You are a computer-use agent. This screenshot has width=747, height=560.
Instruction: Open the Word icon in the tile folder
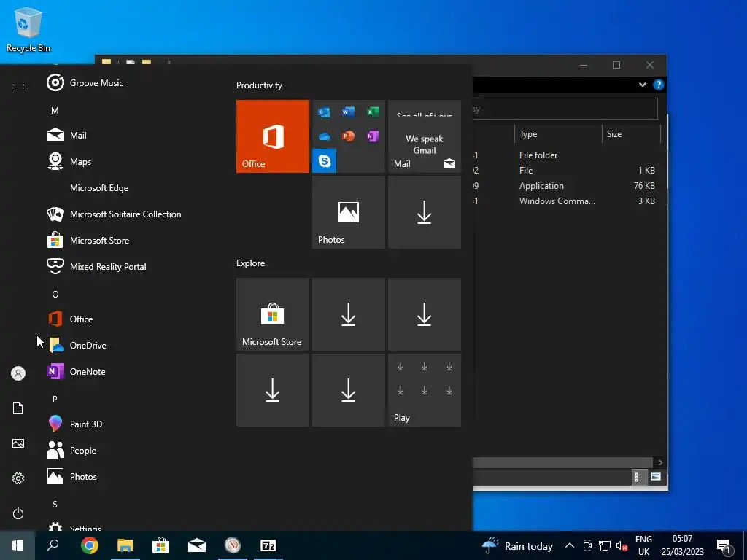tap(348, 112)
